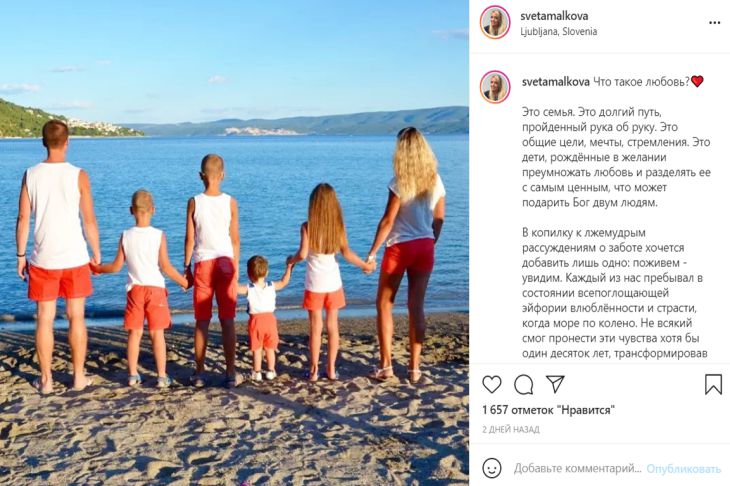This screenshot has width=730, height=486.
Task: Open the "2 дней назад" timestamp link
Action: pyautogui.click(x=511, y=429)
